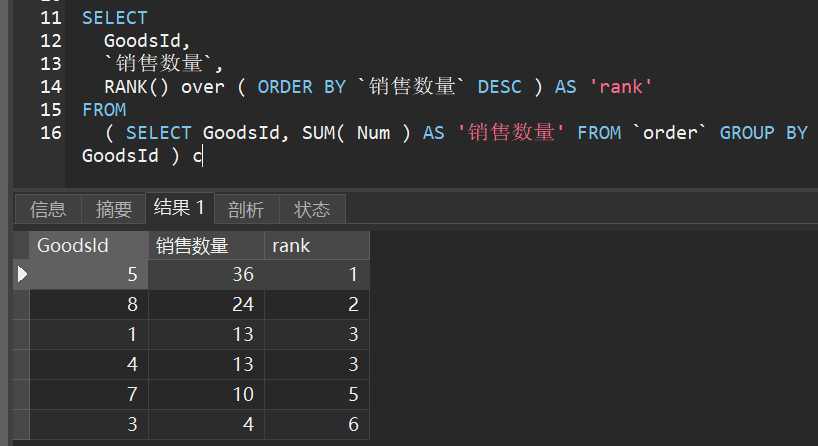Select the cell with sales value 24

coord(206,304)
